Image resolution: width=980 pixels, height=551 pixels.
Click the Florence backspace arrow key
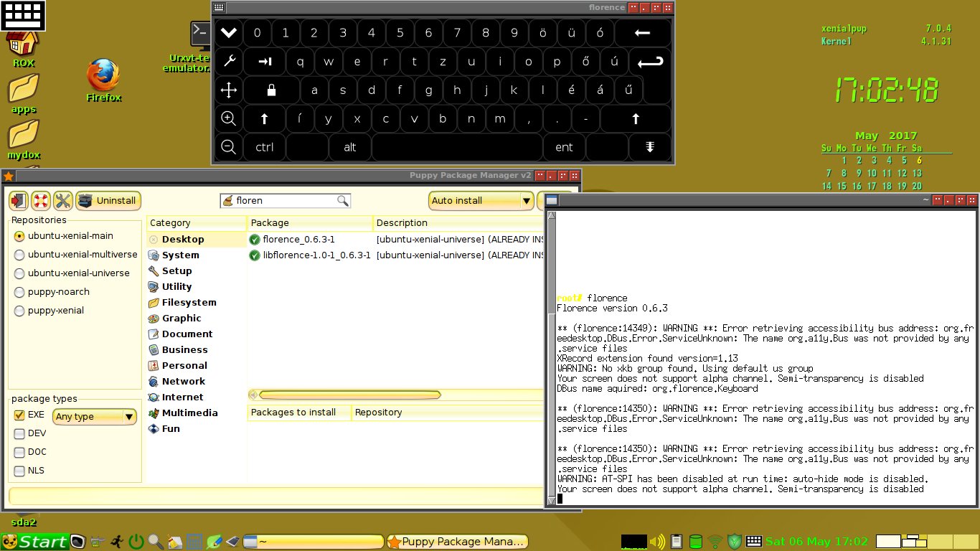pos(642,32)
